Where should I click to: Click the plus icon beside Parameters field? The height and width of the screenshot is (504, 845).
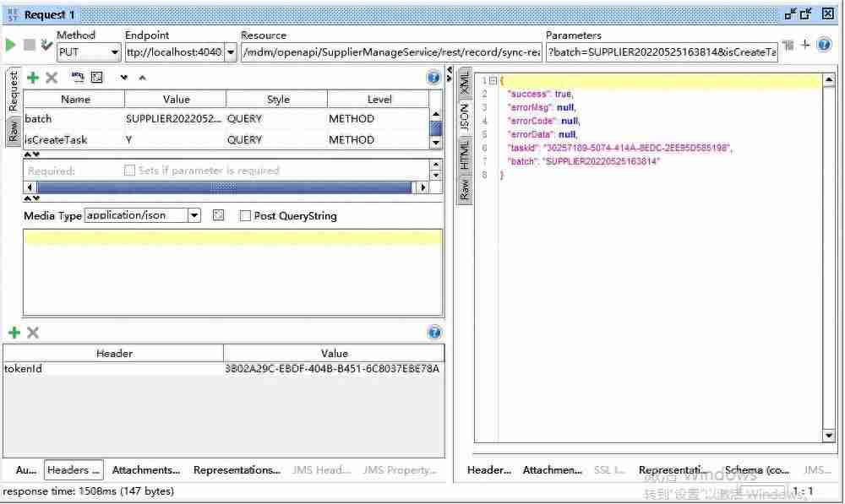click(805, 45)
